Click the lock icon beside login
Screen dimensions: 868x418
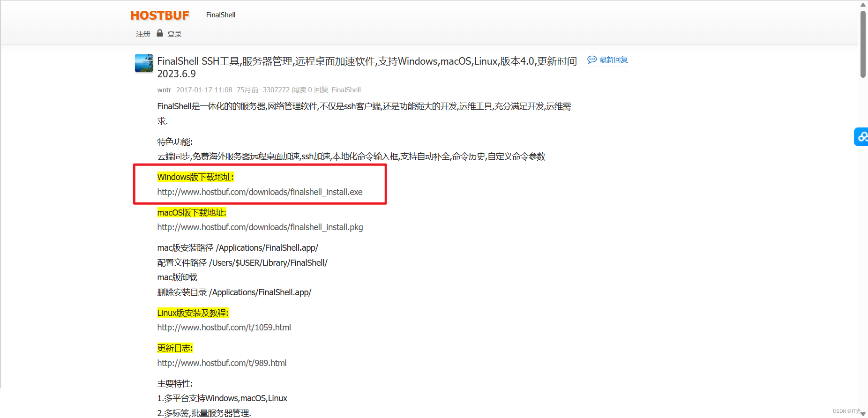[160, 33]
